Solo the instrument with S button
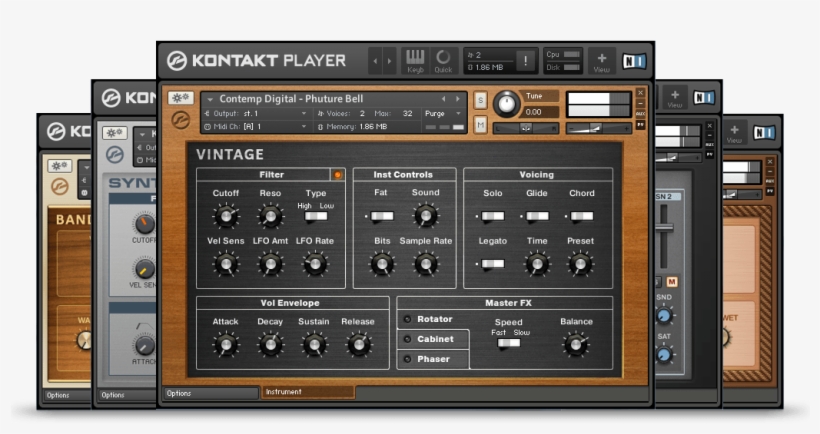The height and width of the screenshot is (434, 820). (480, 100)
